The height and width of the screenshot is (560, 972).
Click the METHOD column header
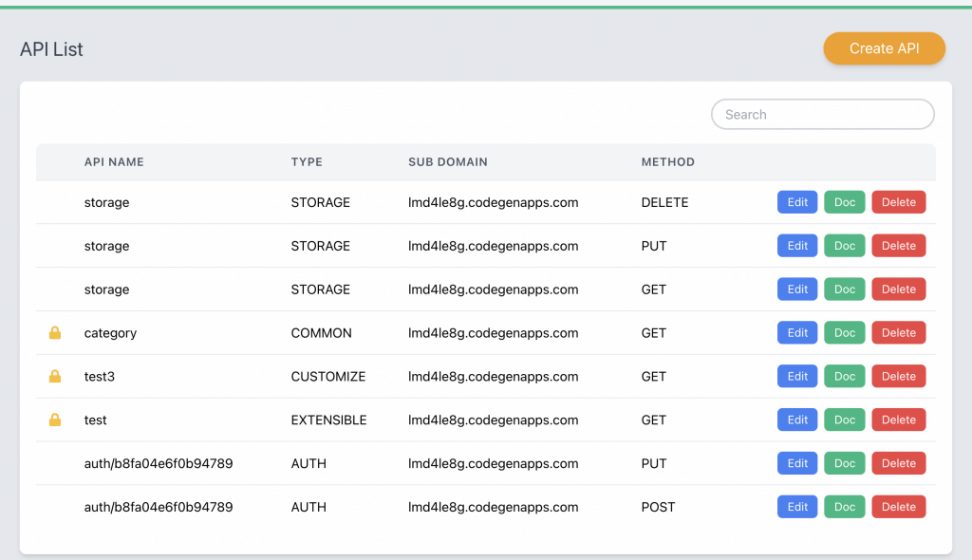click(x=667, y=162)
